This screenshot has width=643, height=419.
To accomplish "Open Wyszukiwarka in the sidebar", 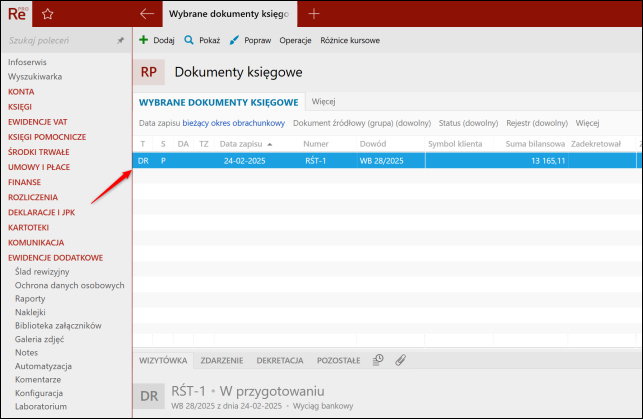I will (x=35, y=77).
